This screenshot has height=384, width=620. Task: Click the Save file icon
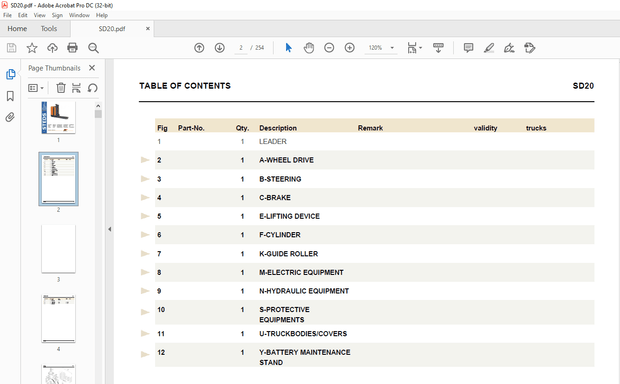11,48
